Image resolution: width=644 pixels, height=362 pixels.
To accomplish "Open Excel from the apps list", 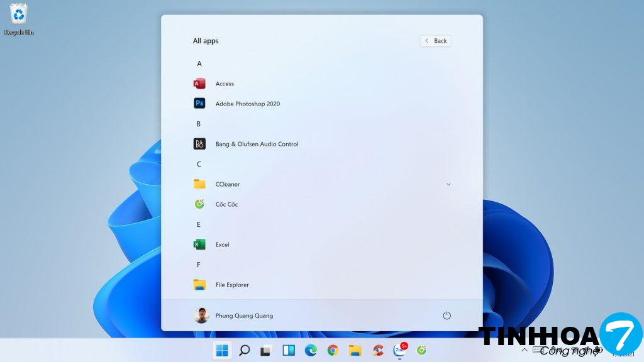I will pyautogui.click(x=222, y=244).
